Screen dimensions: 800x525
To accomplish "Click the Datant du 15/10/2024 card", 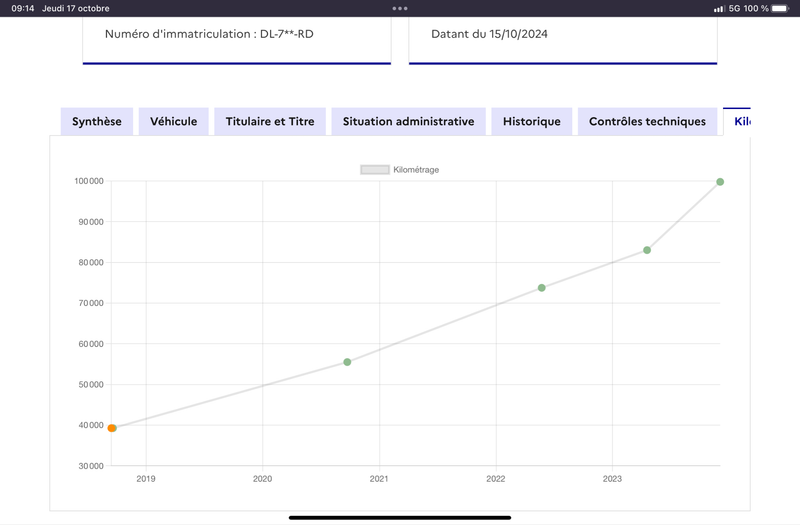I will (x=563, y=41).
